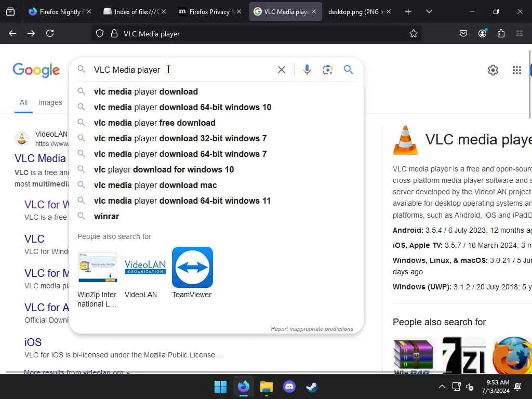Clear the Google search text
This screenshot has height=399, width=532.
click(x=282, y=70)
